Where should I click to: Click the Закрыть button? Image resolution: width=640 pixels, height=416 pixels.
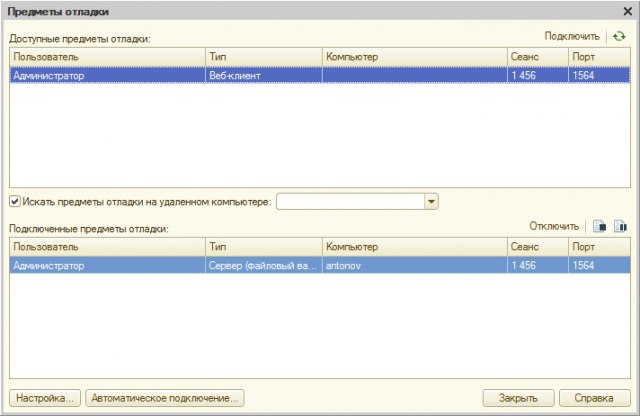click(x=518, y=398)
